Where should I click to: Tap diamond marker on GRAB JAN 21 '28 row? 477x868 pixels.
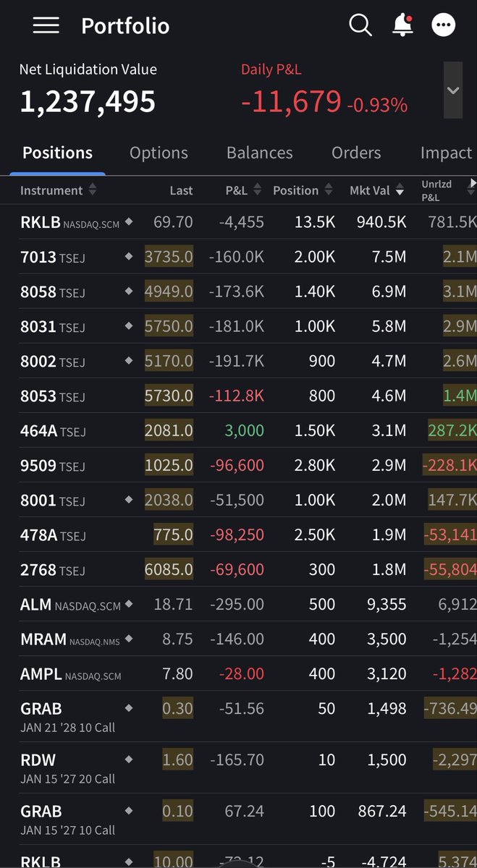[129, 708]
